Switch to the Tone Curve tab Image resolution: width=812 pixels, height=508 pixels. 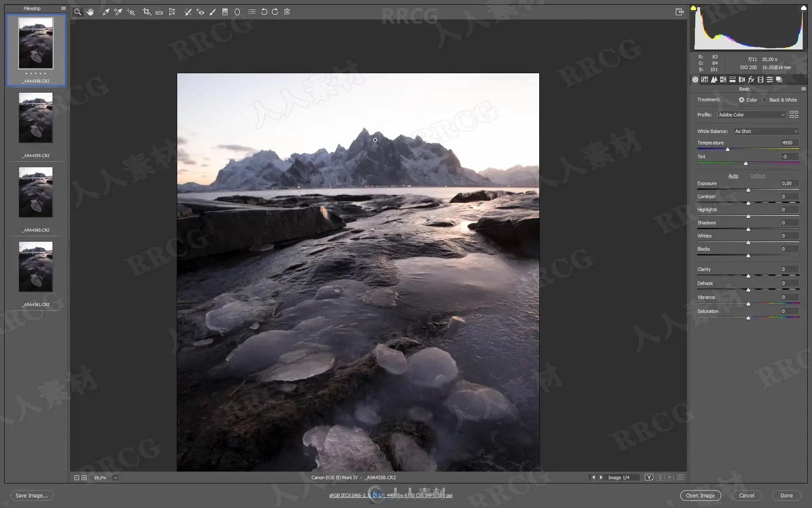click(704, 80)
